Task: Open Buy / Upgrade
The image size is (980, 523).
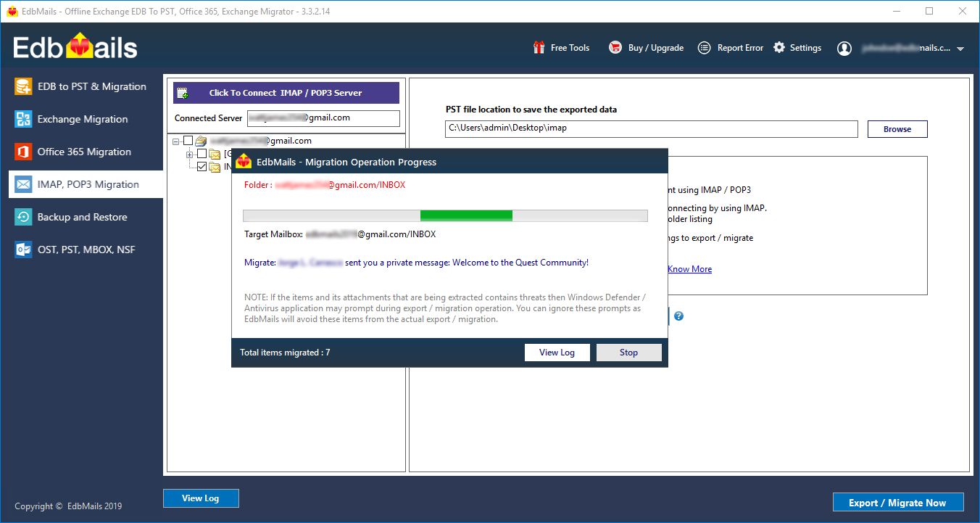Action: click(647, 48)
